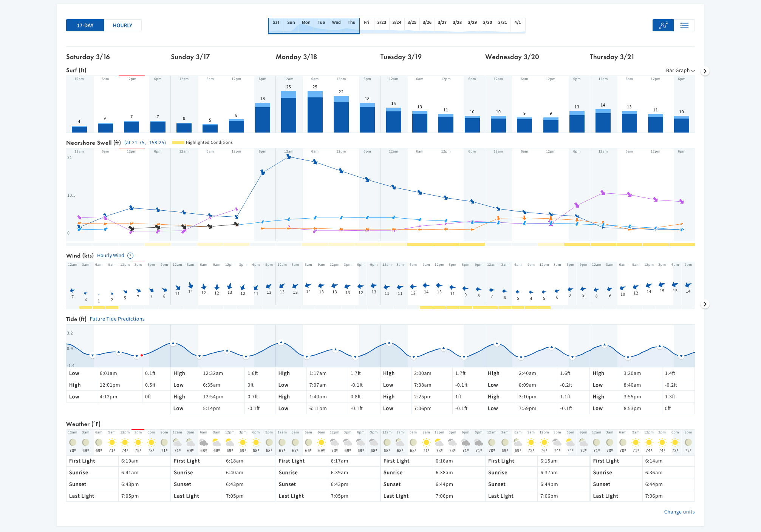Image resolution: width=761 pixels, height=532 pixels.
Task: Select 4/1 in date range strip
Action: 518,23
